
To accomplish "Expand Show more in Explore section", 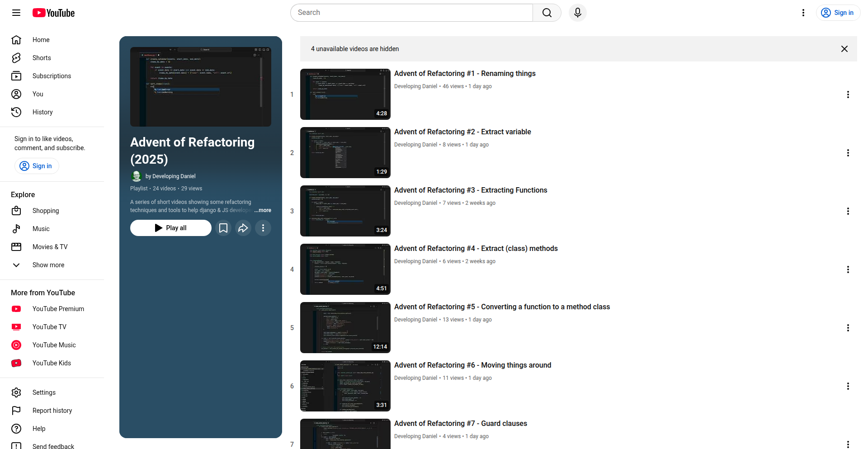I will coord(48,265).
